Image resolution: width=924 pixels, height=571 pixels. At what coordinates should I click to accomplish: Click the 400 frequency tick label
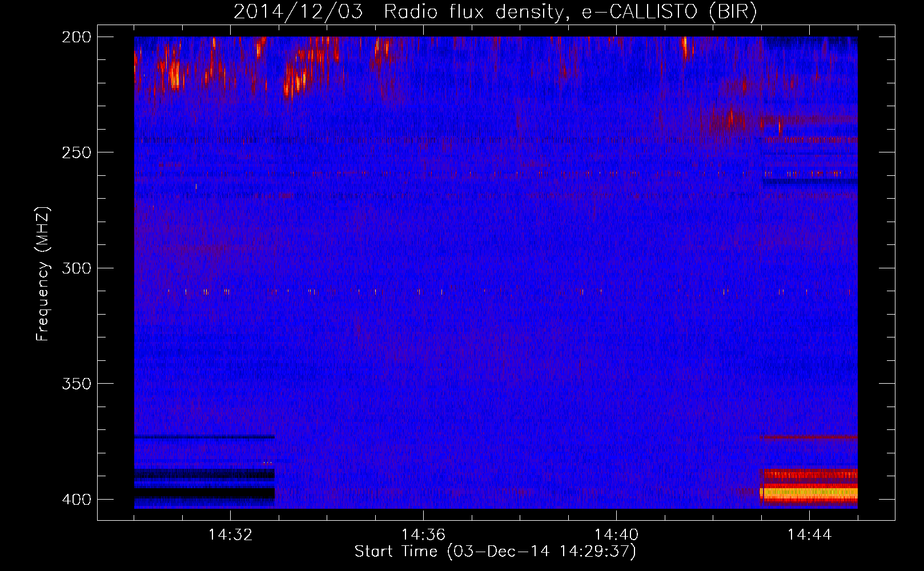point(77,500)
